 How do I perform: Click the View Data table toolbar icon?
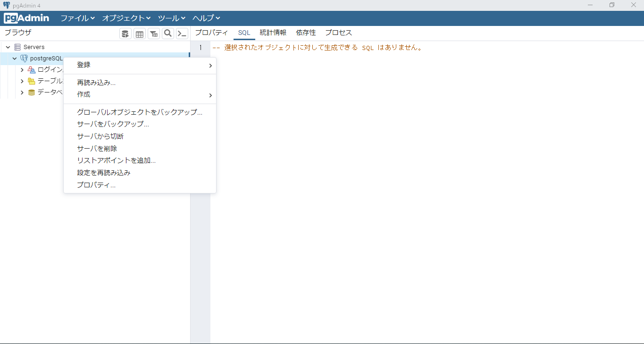[x=139, y=34]
